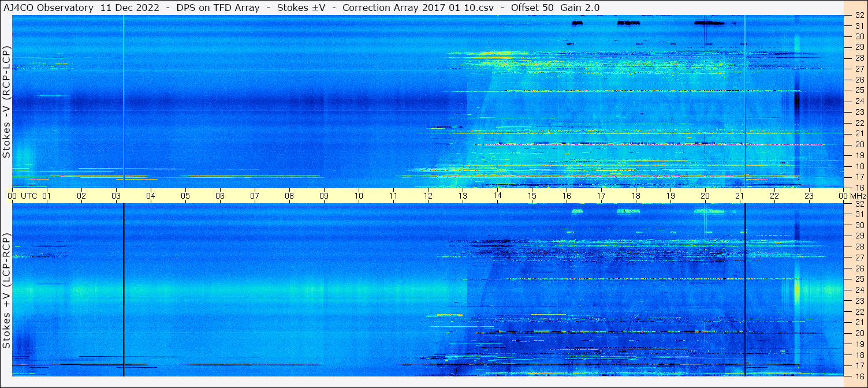Select hour marker 09 on the time axis

pos(324,196)
